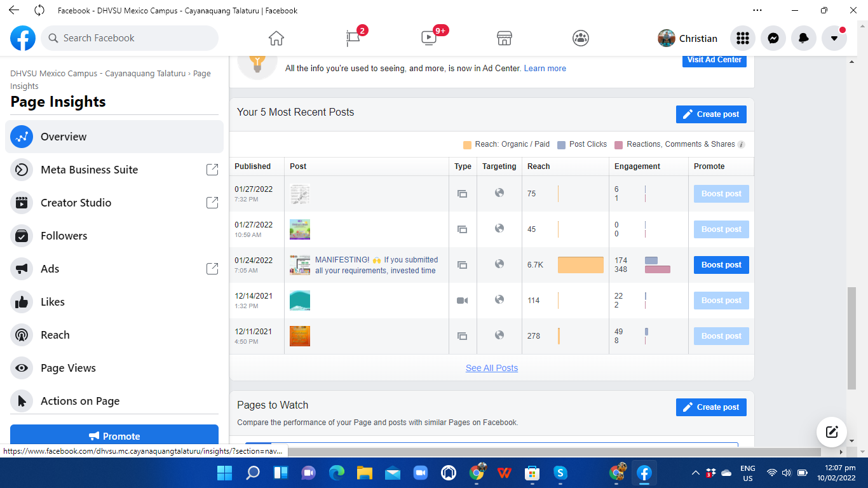Open Meta Business Suite from sidebar
This screenshot has width=868, height=488.
coord(114,170)
